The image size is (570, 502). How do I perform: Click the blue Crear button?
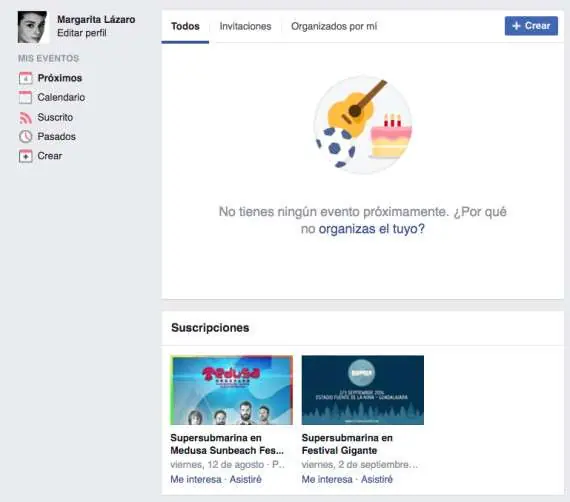[x=531, y=26]
